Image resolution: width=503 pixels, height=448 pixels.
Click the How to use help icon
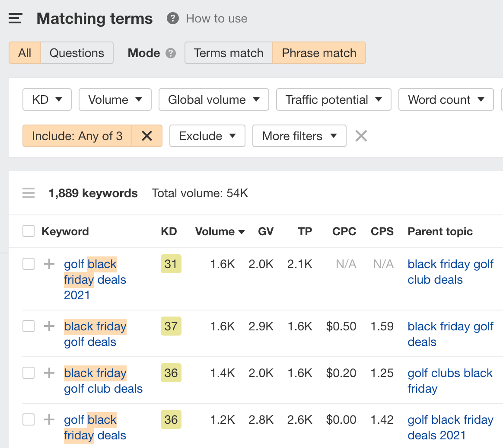click(x=173, y=19)
